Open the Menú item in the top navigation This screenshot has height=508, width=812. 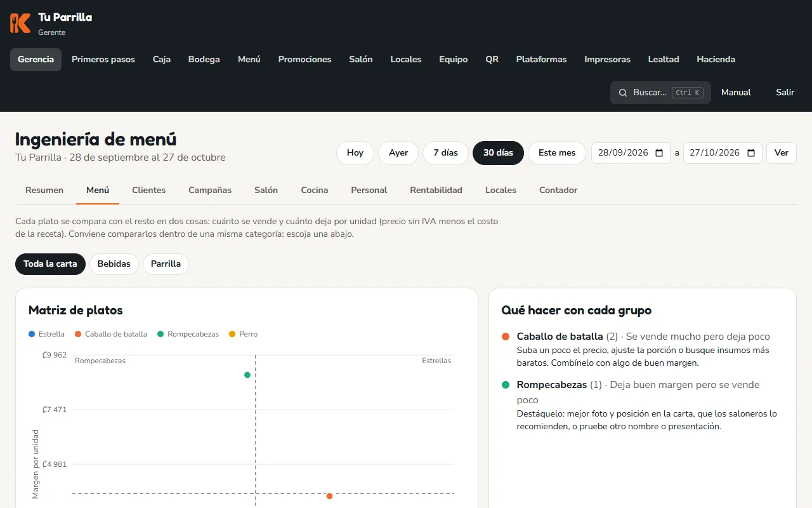coord(249,60)
